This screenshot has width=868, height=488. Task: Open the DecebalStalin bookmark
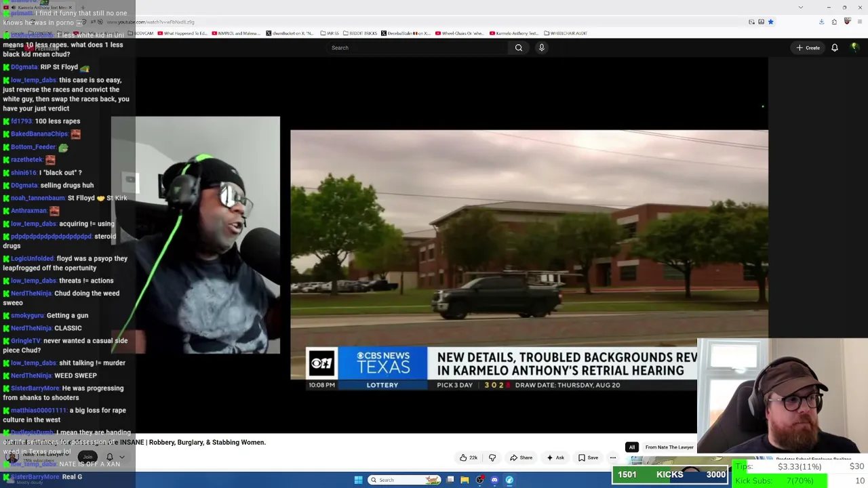(406, 33)
